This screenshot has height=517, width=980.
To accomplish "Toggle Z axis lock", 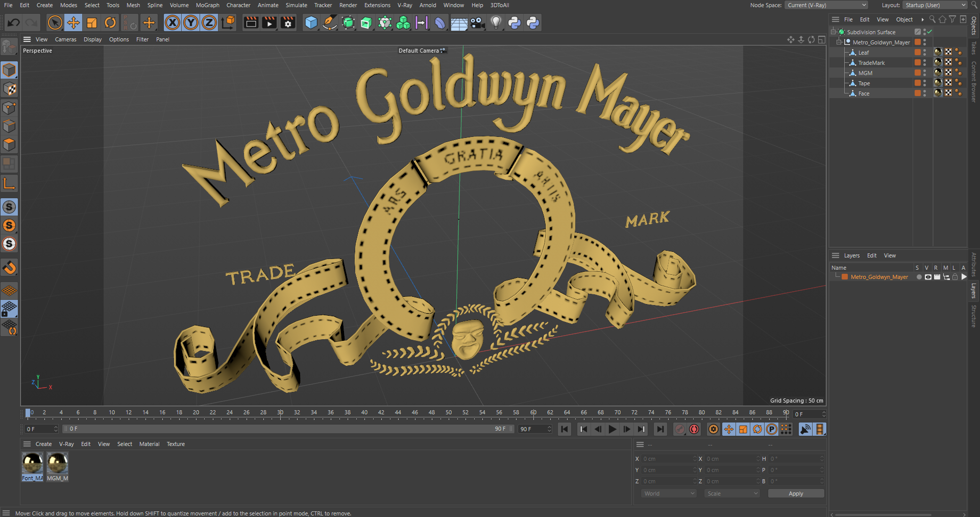I will (x=209, y=22).
